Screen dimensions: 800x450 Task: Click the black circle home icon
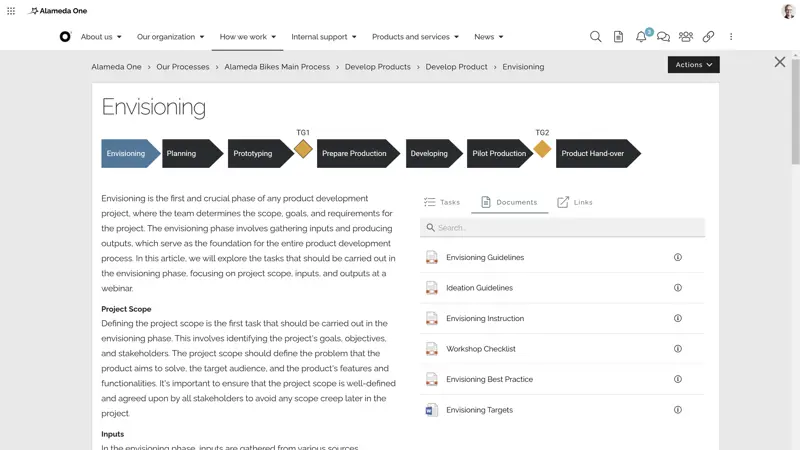pos(65,37)
